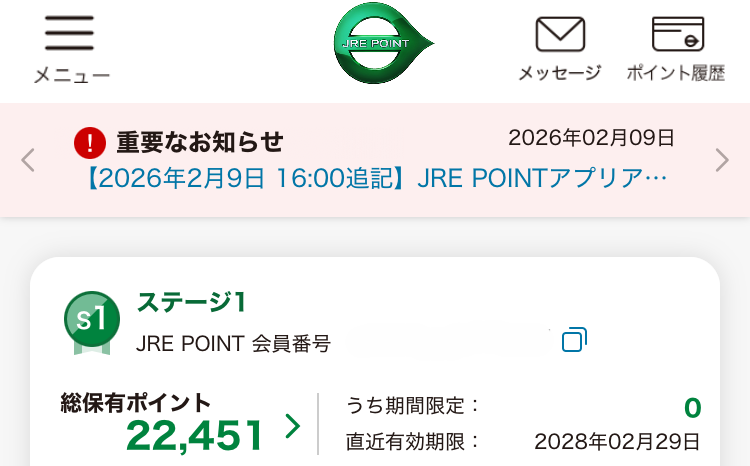Tap the S1 stage badge icon
Image resolution: width=750 pixels, height=466 pixels.
tap(92, 322)
